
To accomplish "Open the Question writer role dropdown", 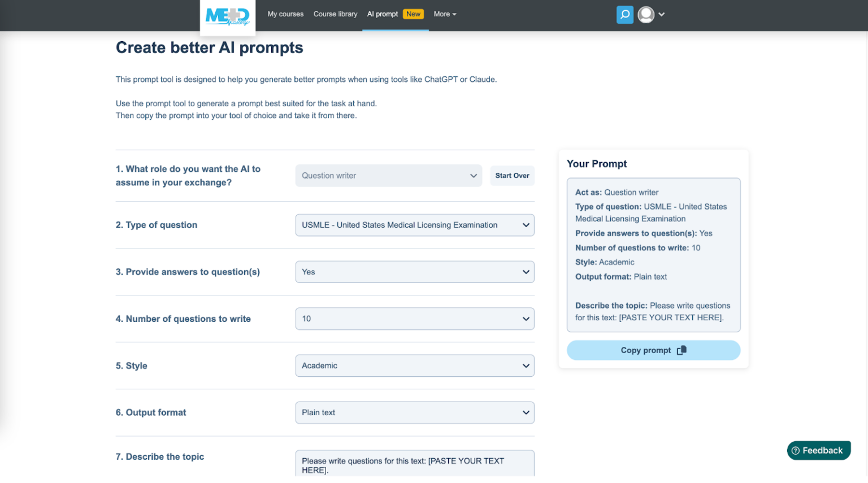I will click(x=388, y=176).
